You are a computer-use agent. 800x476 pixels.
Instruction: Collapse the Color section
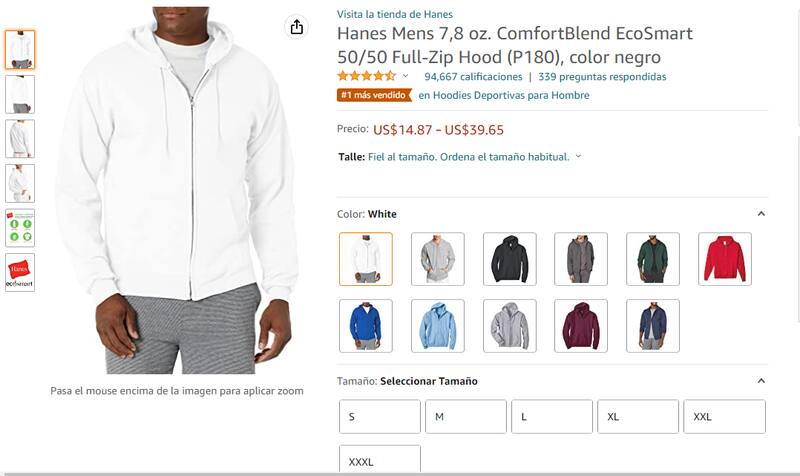[x=761, y=214]
